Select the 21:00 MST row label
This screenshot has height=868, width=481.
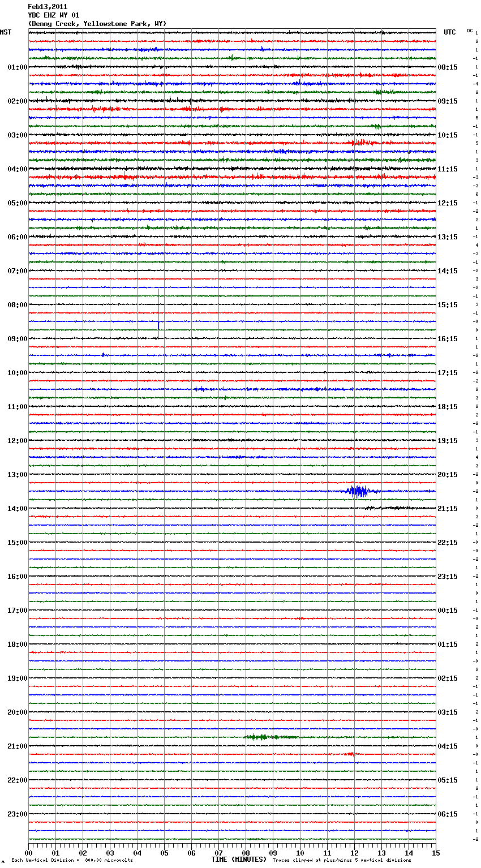click(x=18, y=746)
